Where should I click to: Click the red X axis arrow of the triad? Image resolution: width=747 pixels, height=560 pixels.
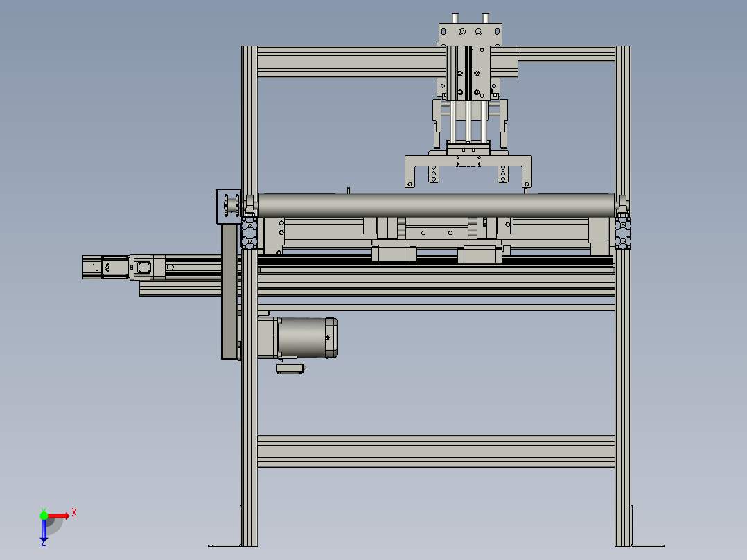click(x=58, y=516)
